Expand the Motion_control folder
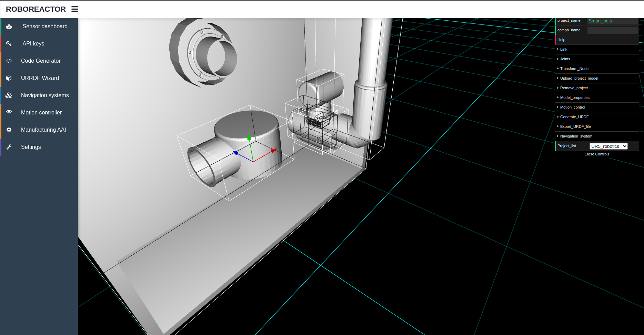This screenshot has width=644, height=335. click(x=597, y=108)
